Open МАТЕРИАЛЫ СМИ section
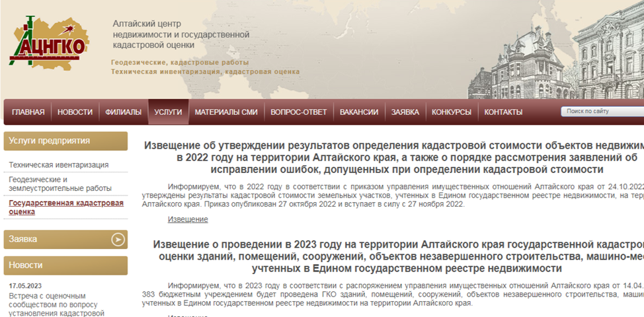Viewport: 644px width, 317px height. 226,112
